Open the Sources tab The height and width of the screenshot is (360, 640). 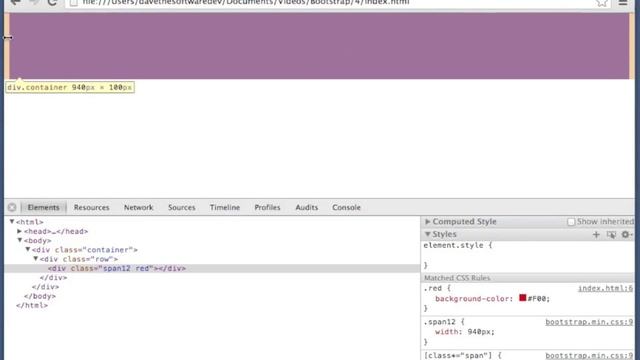tap(182, 207)
